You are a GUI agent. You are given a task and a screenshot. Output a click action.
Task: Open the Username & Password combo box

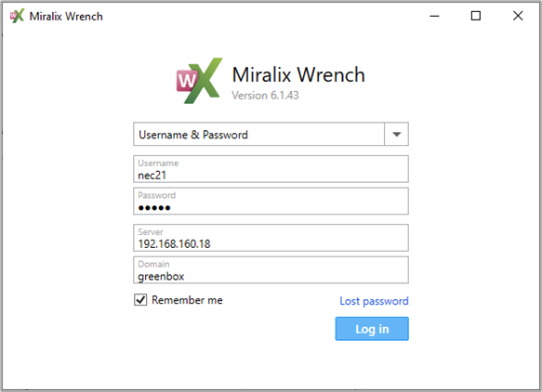click(x=271, y=134)
